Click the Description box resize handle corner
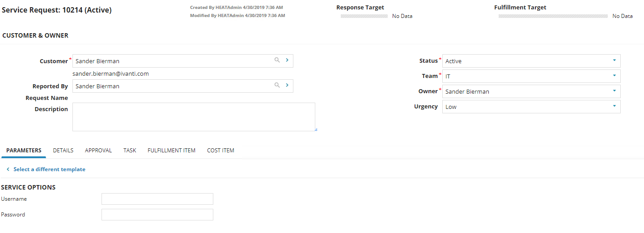This screenshot has width=644, height=233. coord(316,129)
